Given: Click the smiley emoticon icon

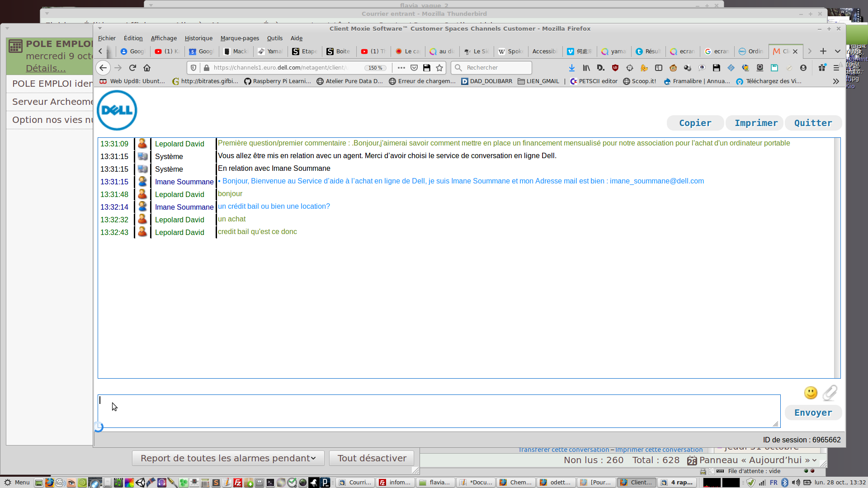Looking at the screenshot, I should pyautogui.click(x=811, y=393).
